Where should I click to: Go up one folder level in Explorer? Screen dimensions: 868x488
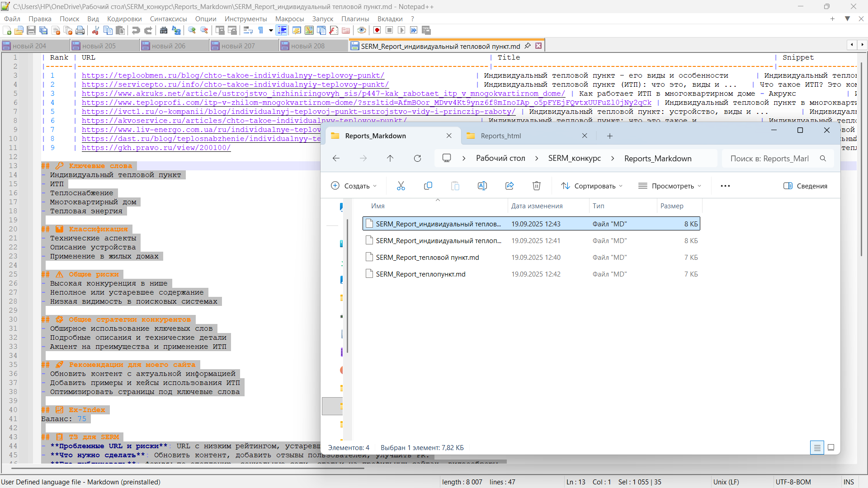[x=390, y=158]
